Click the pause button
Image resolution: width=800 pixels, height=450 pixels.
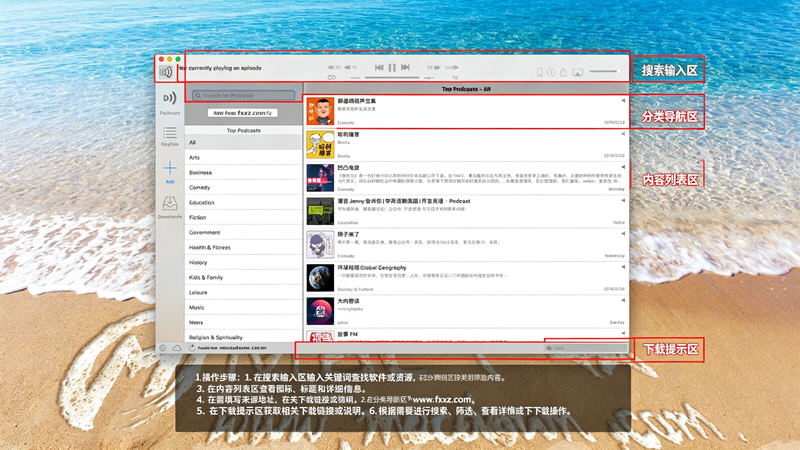(x=392, y=67)
